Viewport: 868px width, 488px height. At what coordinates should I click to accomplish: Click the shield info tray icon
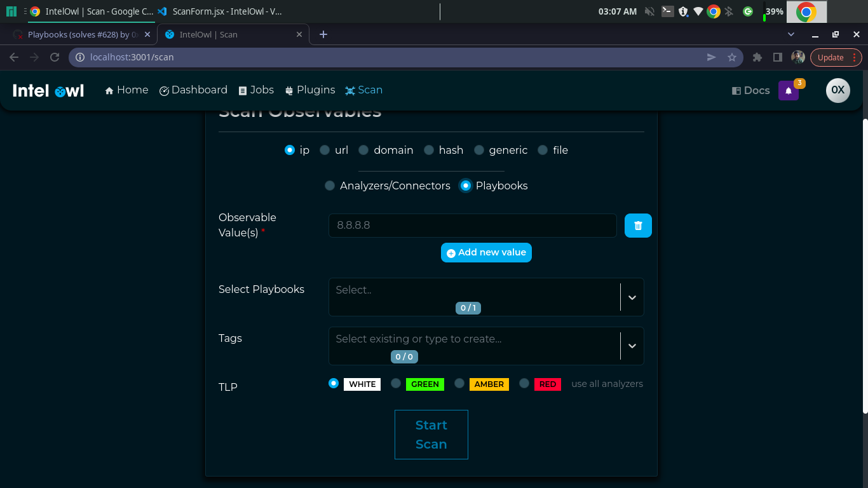683,11
